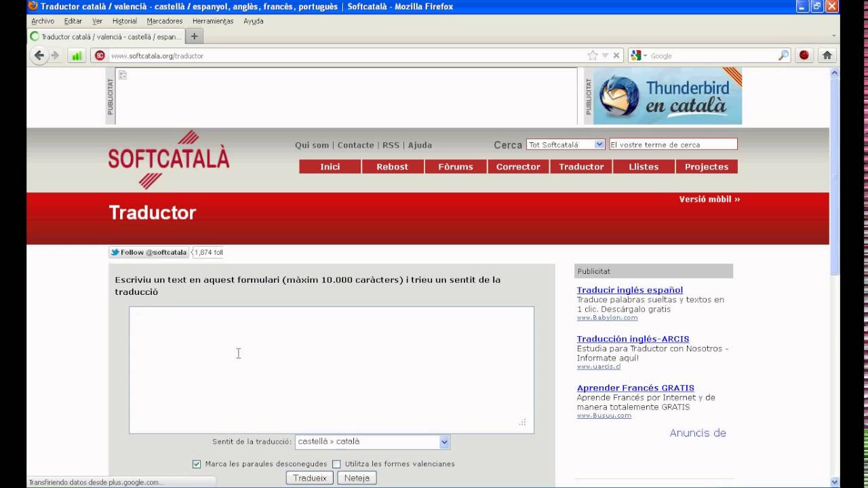The height and width of the screenshot is (488, 868).
Task: Open the 'Sentit de la traducció' dropdown
Action: 372,442
